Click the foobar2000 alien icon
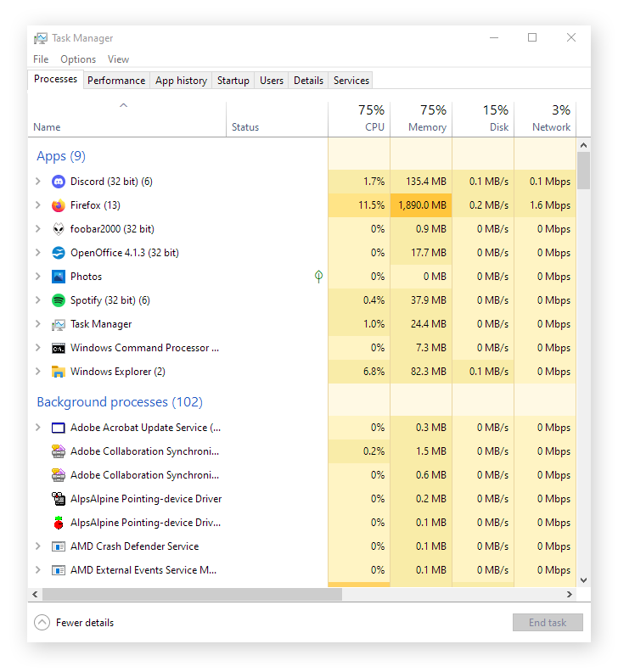 click(58, 229)
